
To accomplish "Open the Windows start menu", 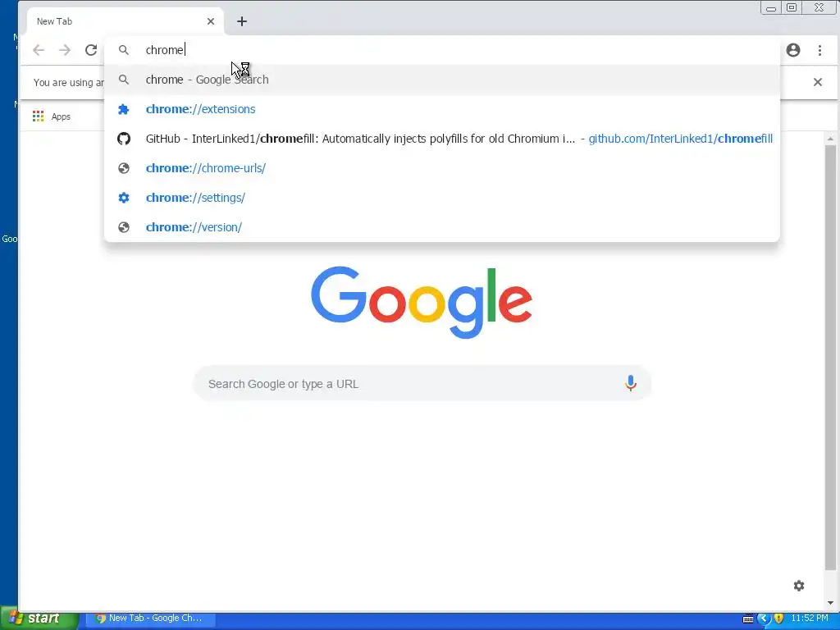I will pyautogui.click(x=39, y=619).
